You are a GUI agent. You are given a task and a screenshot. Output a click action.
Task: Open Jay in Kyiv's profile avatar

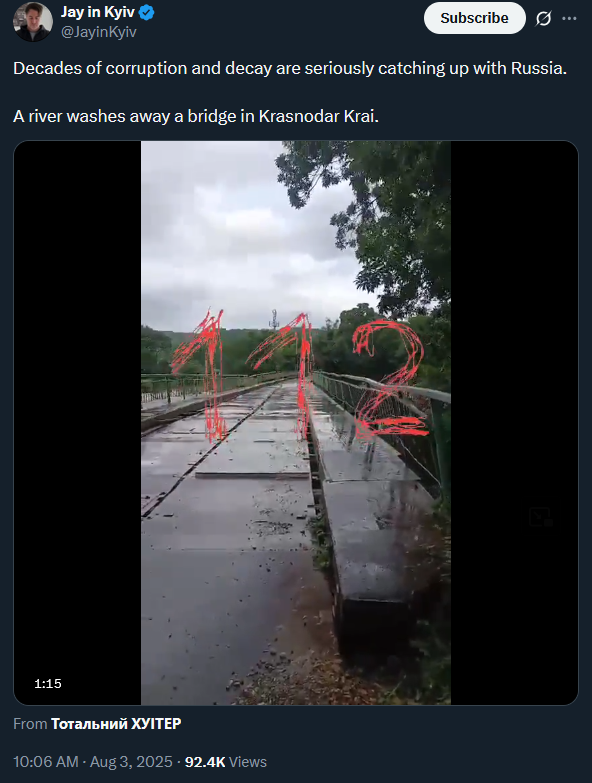pyautogui.click(x=33, y=22)
